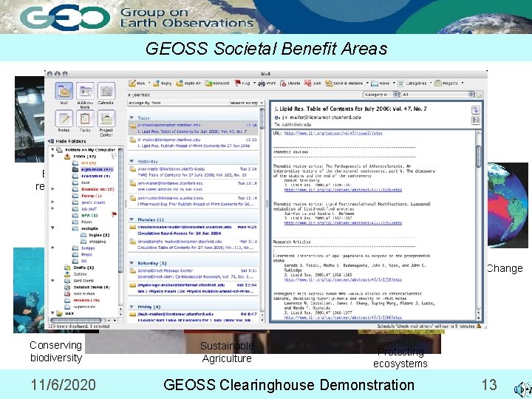Open the Move dropdown arrow
Viewport: 532px width, 399px height.
[394, 83]
